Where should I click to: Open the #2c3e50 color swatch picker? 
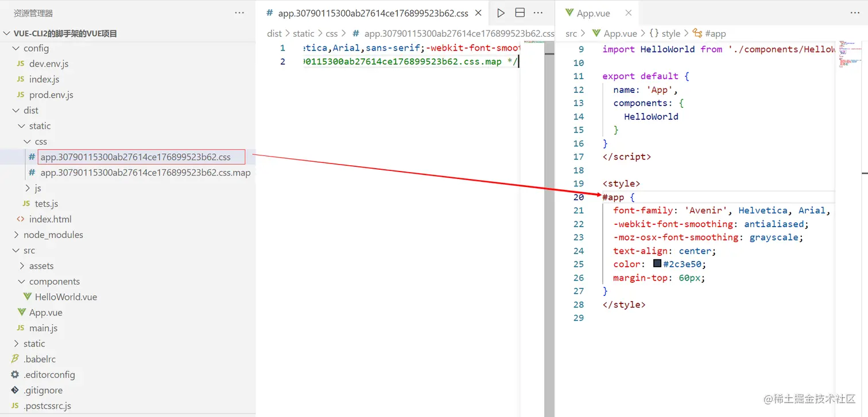coord(657,264)
